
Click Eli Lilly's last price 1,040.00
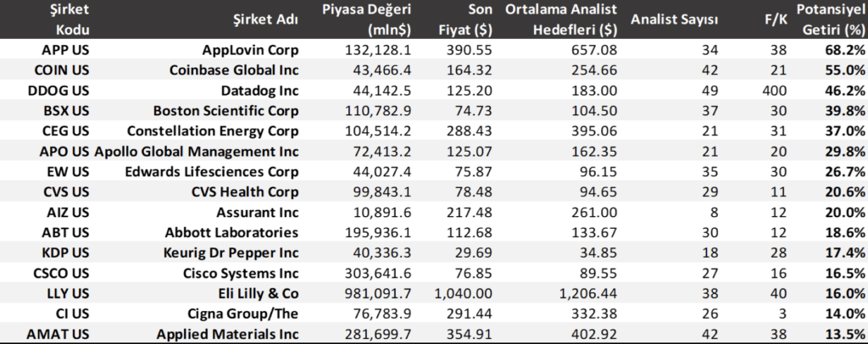click(465, 293)
